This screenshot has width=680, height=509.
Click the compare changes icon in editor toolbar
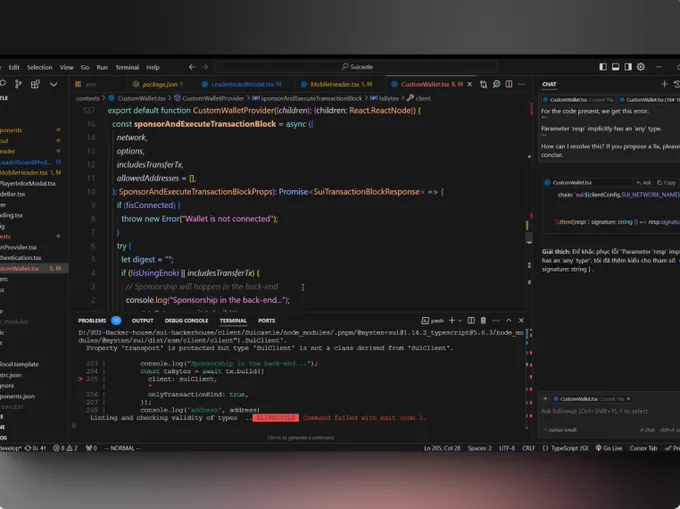pyautogui.click(x=484, y=84)
